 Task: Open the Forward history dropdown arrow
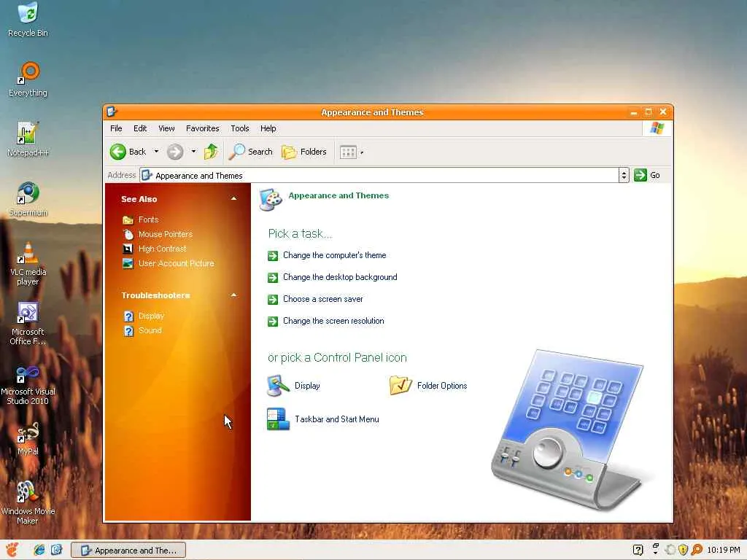(x=193, y=152)
